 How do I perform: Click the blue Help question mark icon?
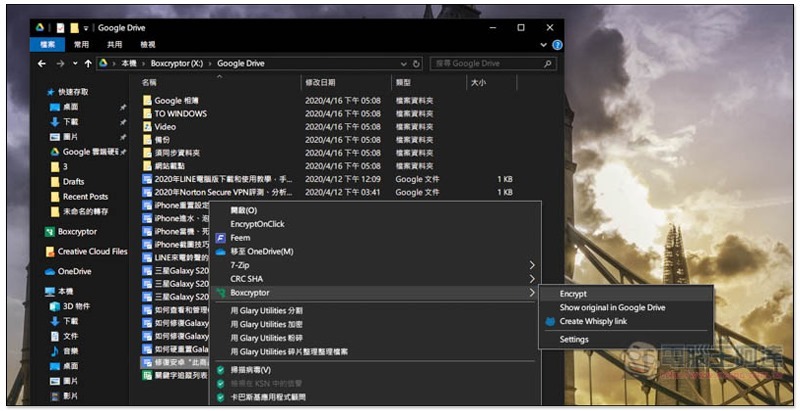557,45
